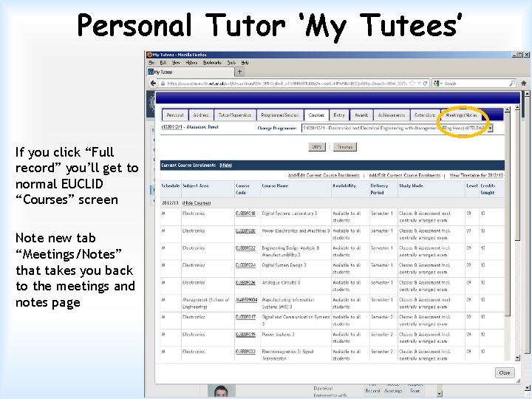Click the Close button of the dialog
Screen dimensions: 532x399
click(x=505, y=372)
